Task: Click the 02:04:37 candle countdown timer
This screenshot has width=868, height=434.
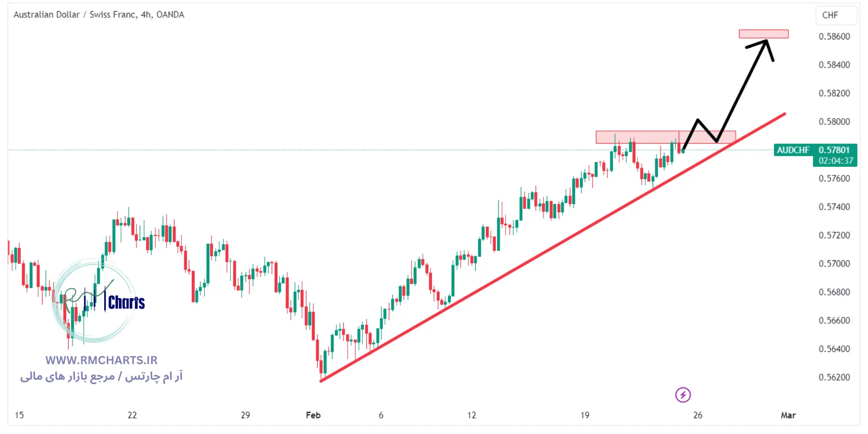Action: tap(835, 161)
